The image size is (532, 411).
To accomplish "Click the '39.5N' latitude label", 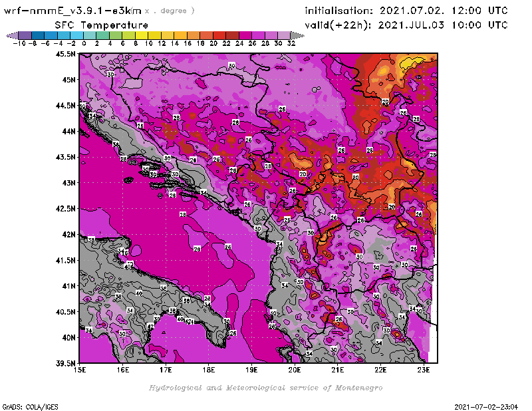I will pos(65,364).
